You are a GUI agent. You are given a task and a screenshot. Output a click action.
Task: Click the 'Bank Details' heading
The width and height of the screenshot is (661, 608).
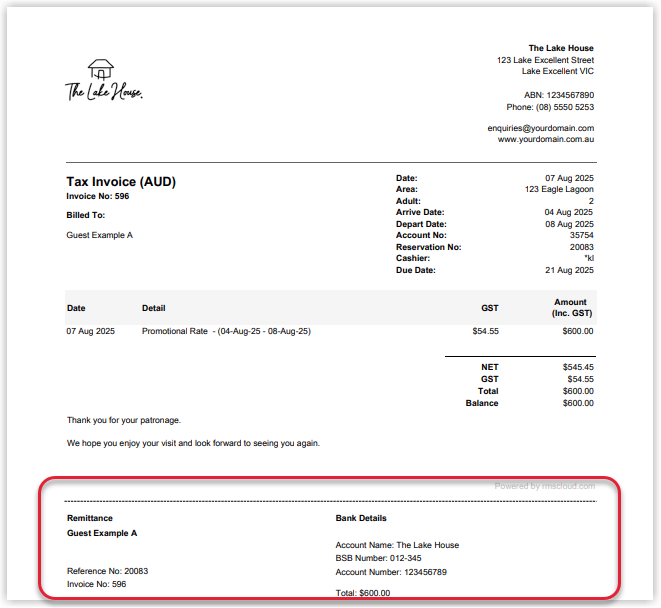pos(361,518)
